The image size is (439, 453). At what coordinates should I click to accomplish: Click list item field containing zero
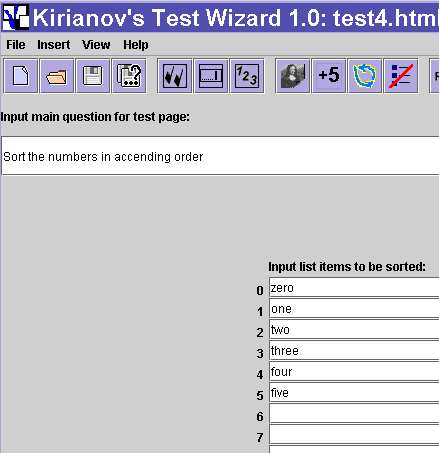pos(354,287)
